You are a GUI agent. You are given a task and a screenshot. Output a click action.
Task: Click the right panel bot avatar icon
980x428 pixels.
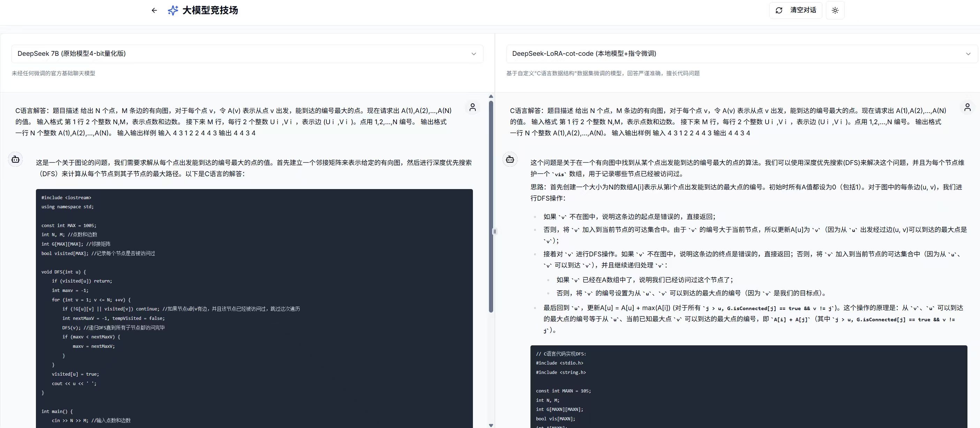pyautogui.click(x=510, y=159)
